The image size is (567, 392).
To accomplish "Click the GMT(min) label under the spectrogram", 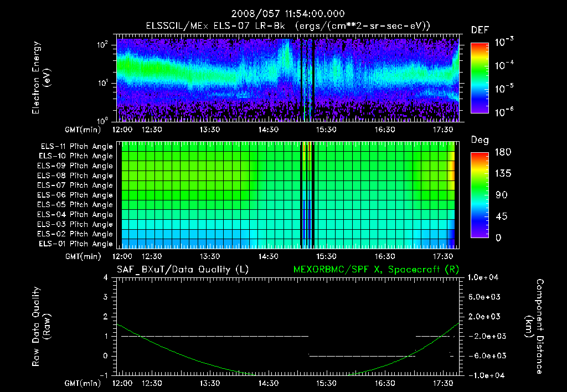I will point(83,130).
